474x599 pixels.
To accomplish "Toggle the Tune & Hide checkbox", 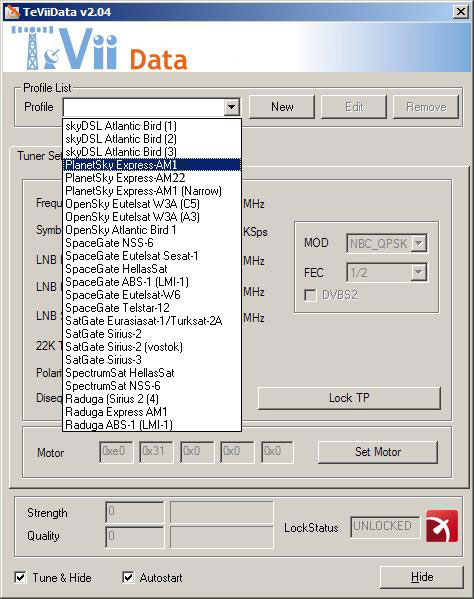I will pos(20,577).
